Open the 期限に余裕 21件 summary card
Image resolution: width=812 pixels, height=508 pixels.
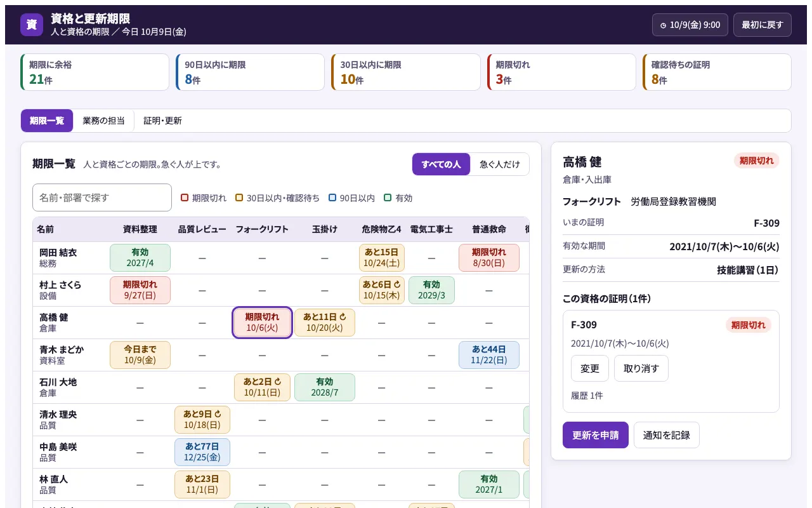pyautogui.click(x=95, y=72)
